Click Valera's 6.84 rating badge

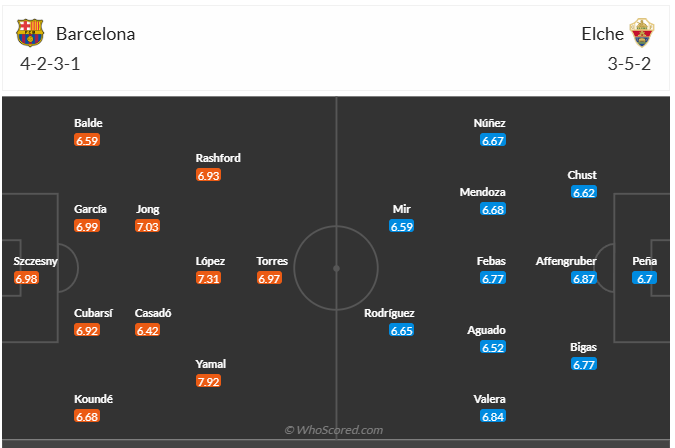[493, 416]
